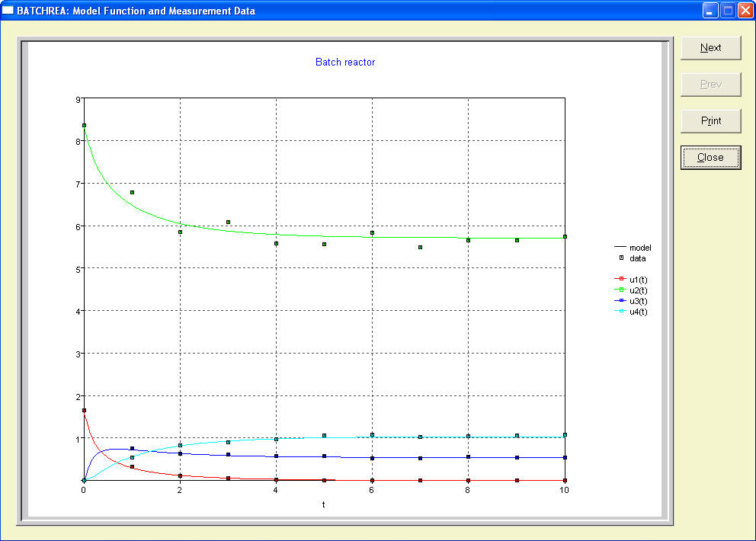This screenshot has height=541, width=756.
Task: Click the Close button in the side panel
Action: [710, 158]
